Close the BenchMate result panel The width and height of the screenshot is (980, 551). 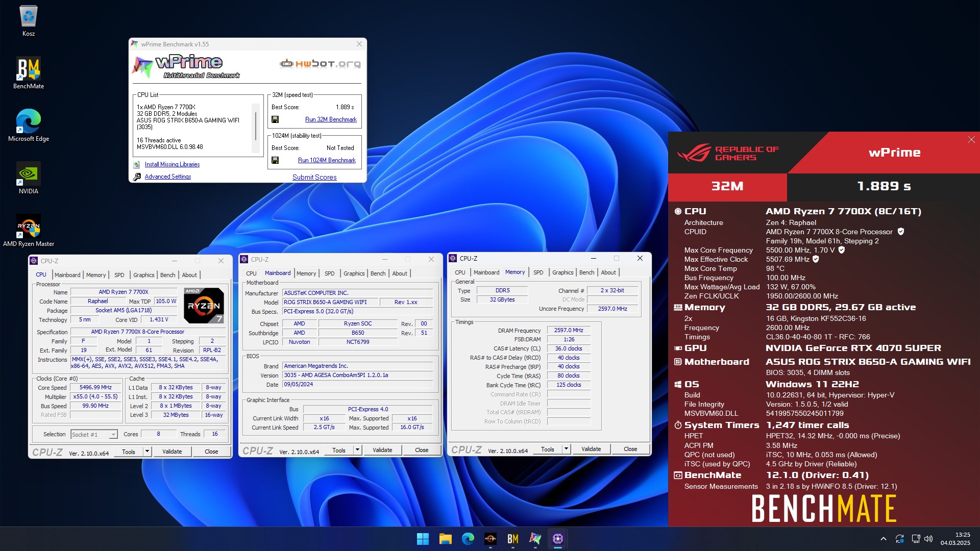click(x=971, y=139)
